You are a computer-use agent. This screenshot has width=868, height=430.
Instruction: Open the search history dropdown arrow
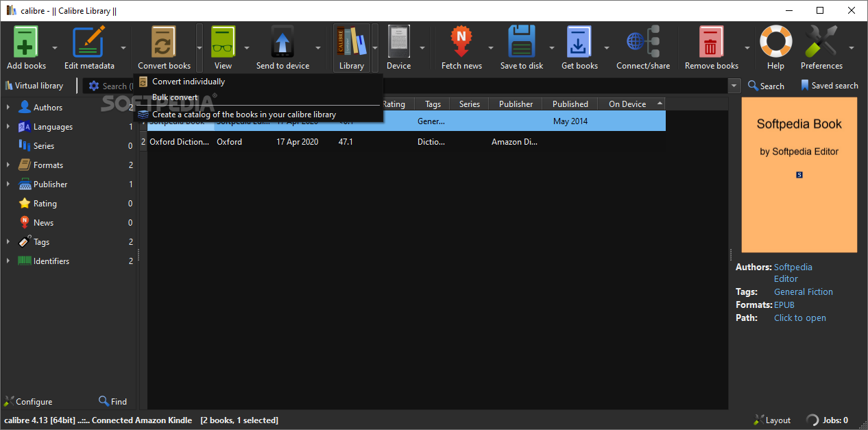735,86
